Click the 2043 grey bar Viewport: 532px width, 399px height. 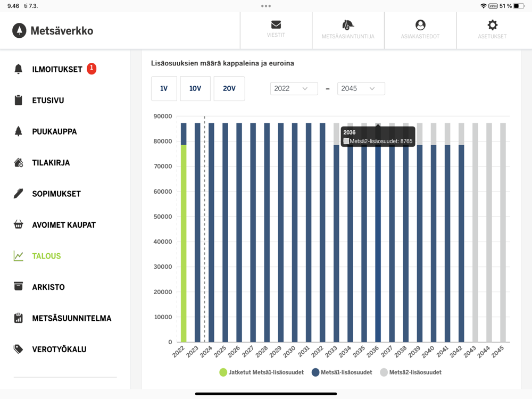(x=475, y=232)
